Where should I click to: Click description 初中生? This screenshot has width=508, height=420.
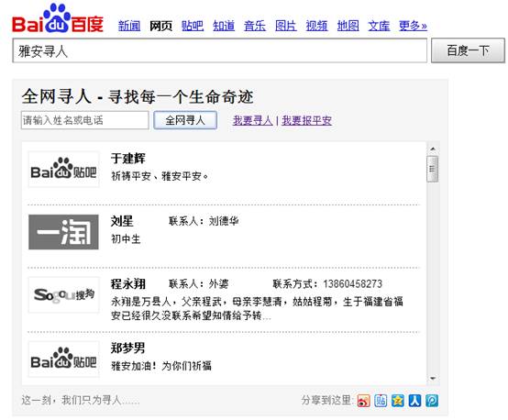click(126, 239)
